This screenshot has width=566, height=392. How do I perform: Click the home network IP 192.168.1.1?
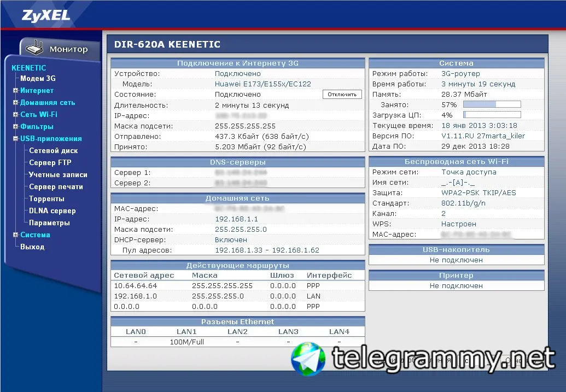click(x=236, y=219)
